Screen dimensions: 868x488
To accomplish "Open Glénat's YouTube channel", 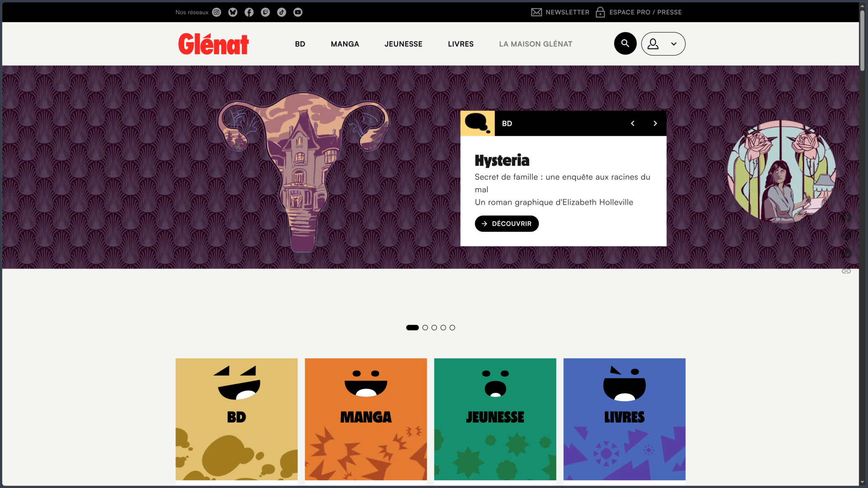I will pos(298,12).
